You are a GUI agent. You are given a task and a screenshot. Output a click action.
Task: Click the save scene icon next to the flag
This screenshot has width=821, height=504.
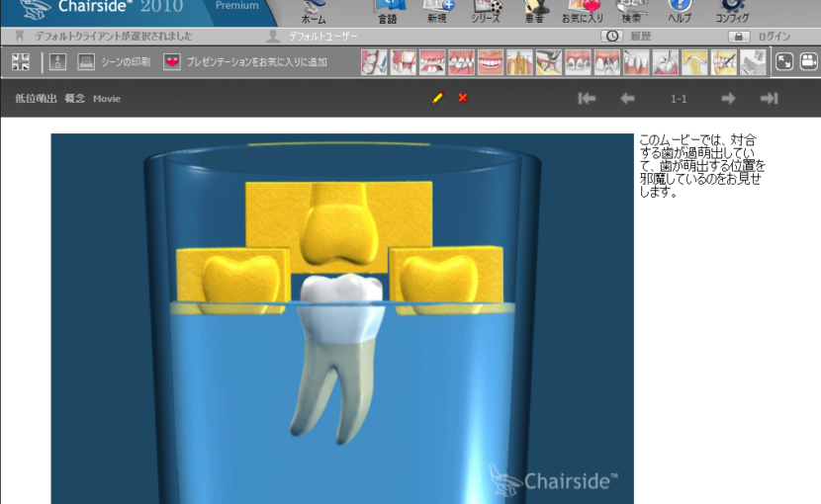(x=57, y=61)
